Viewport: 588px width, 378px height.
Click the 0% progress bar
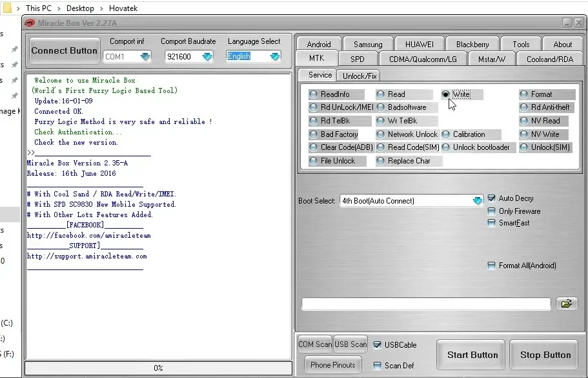(158, 368)
